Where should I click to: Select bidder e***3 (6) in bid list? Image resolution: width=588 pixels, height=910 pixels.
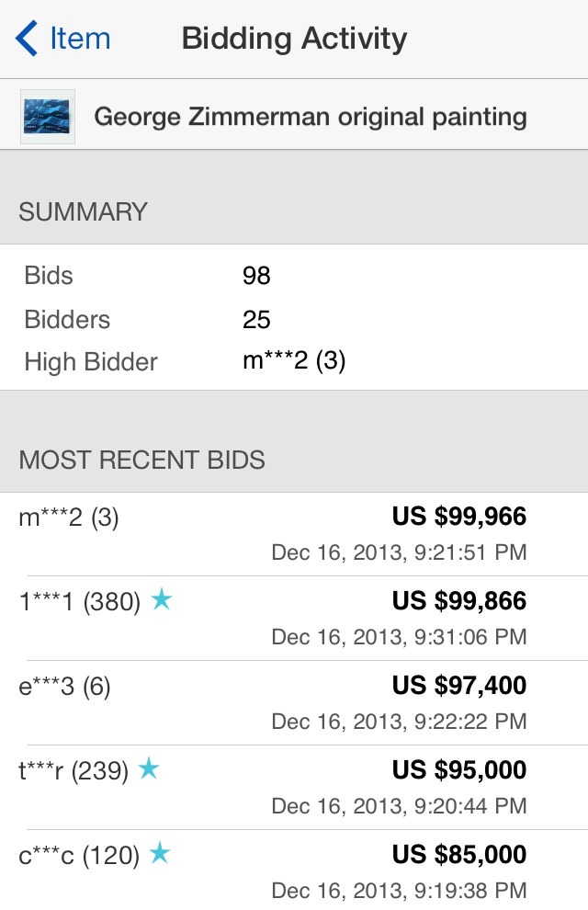tap(64, 687)
